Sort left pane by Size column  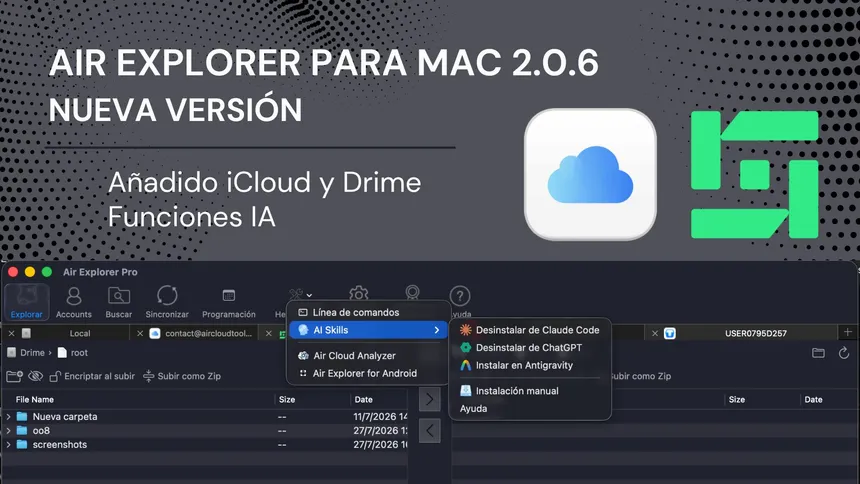pos(287,399)
